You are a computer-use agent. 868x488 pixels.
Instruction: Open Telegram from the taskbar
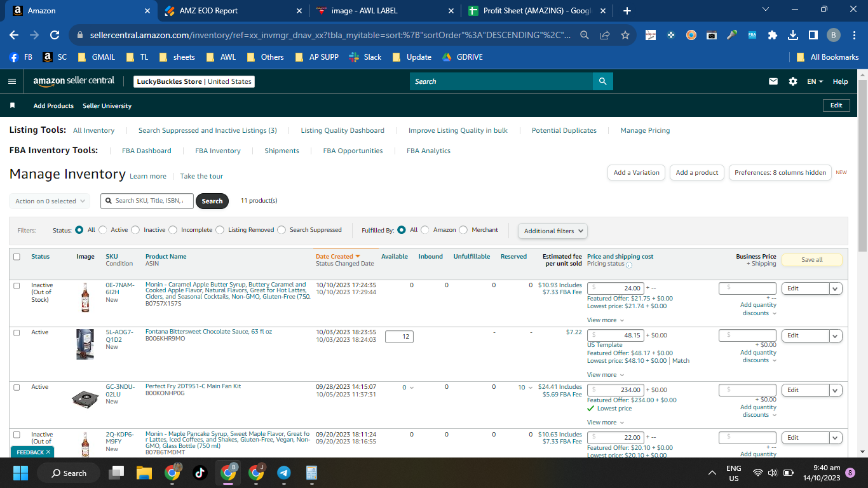(284, 473)
